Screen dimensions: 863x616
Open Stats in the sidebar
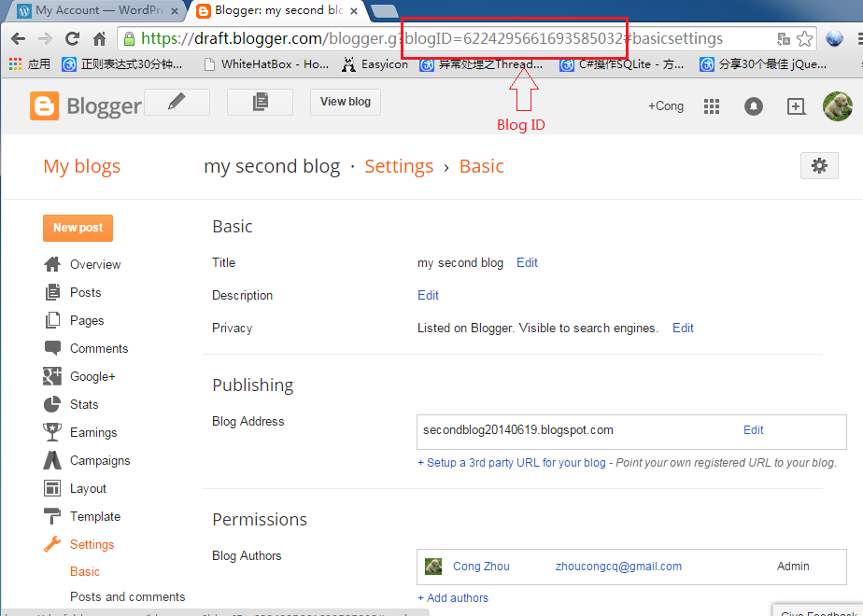(x=83, y=404)
